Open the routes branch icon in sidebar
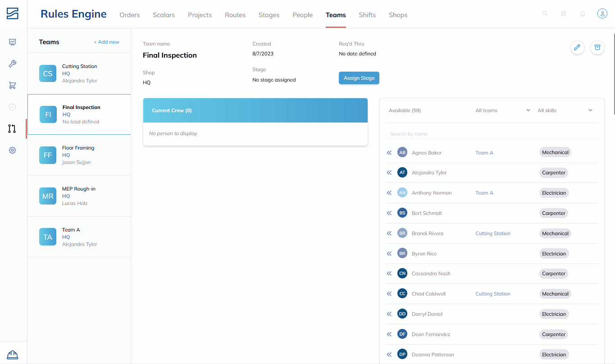The width and height of the screenshot is (615, 364). point(13,129)
